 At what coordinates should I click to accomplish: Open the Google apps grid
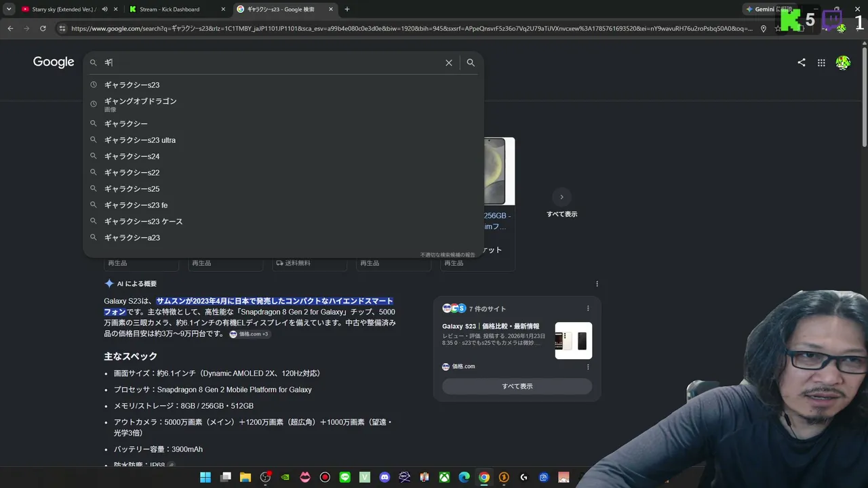821,62
